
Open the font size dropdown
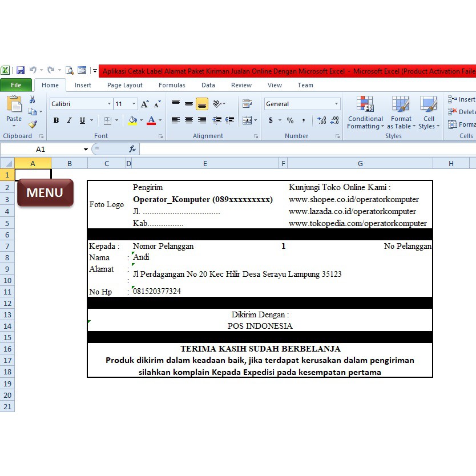134,104
